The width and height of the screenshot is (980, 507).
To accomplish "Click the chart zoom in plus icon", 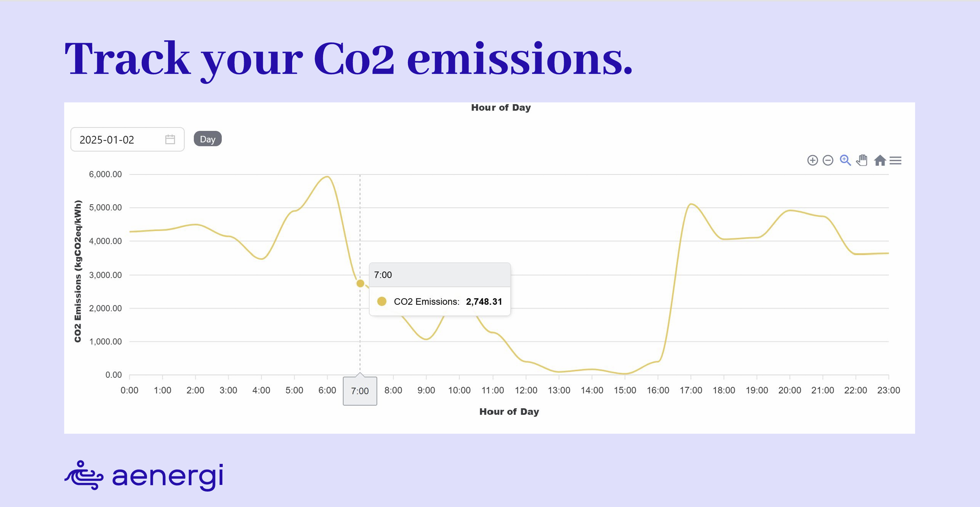I will (812, 161).
